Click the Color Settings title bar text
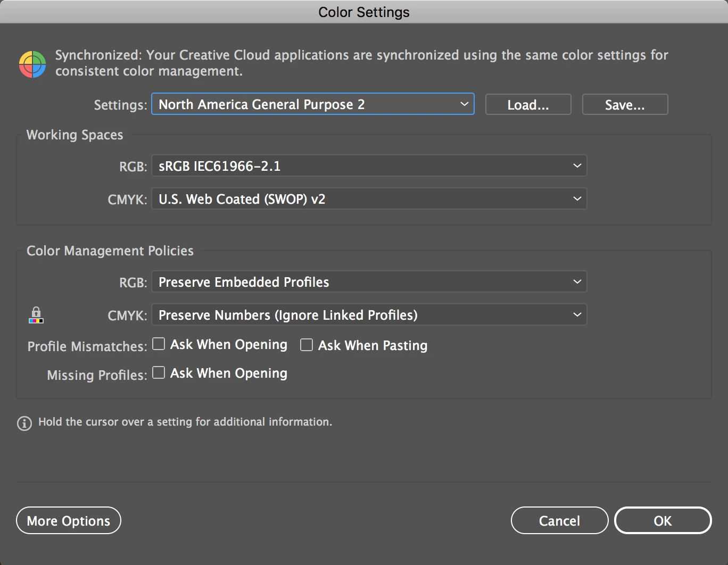 click(364, 12)
